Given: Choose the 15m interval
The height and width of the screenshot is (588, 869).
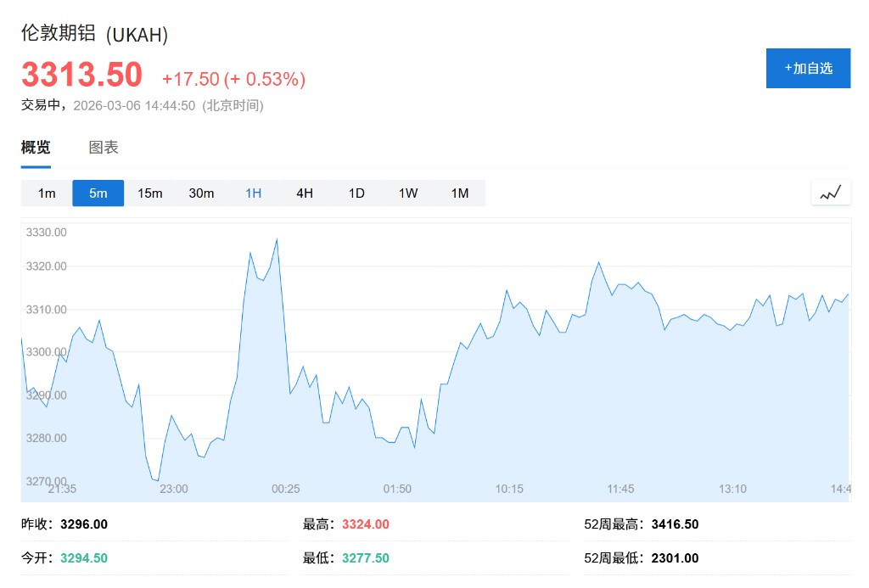Looking at the screenshot, I should click(150, 193).
